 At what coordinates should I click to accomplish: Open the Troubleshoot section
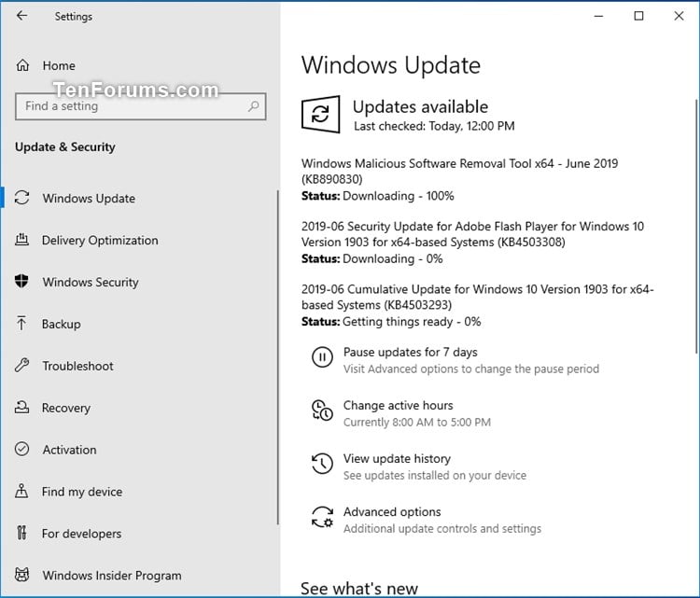click(78, 366)
